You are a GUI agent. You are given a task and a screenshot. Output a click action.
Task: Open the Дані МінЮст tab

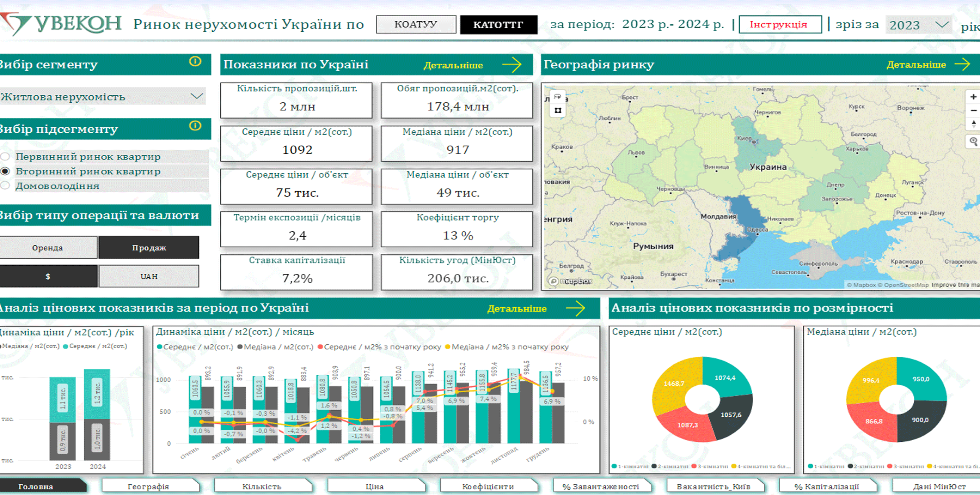(937, 486)
